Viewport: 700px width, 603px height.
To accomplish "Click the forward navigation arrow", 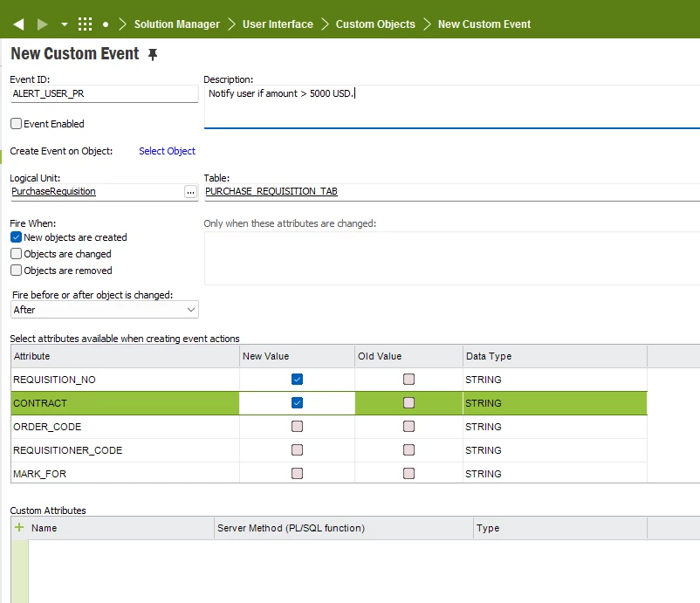I will click(x=42, y=24).
